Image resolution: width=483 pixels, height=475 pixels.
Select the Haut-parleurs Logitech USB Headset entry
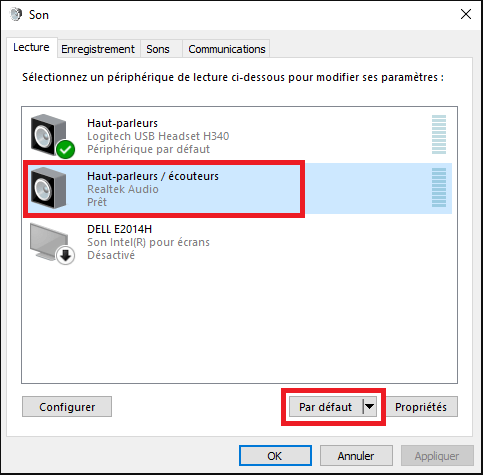(x=238, y=136)
